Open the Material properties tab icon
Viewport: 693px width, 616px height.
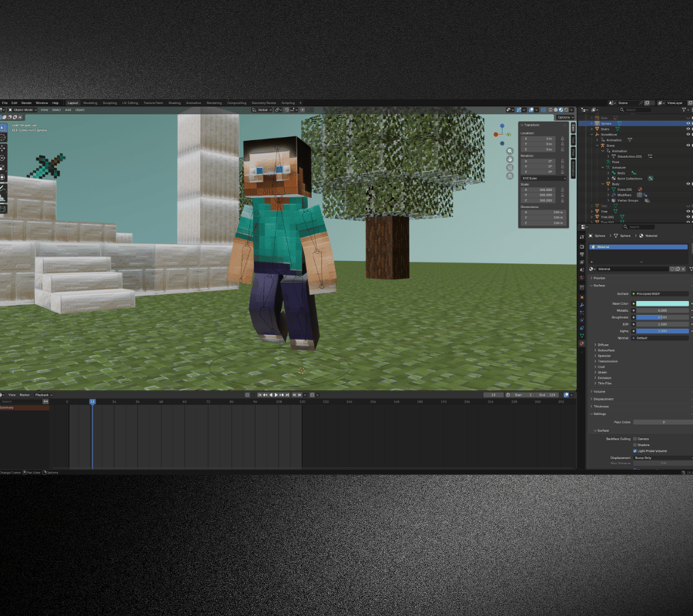581,343
